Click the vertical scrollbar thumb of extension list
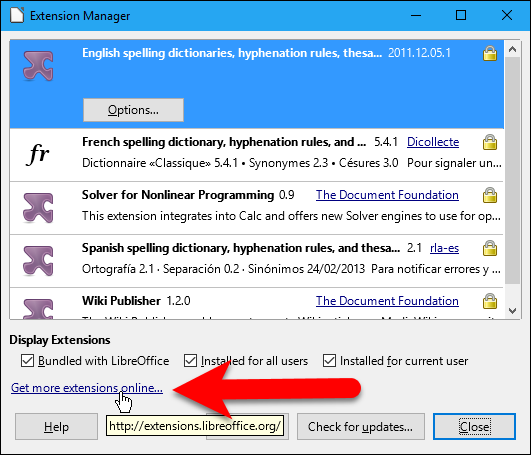 click(x=512, y=171)
